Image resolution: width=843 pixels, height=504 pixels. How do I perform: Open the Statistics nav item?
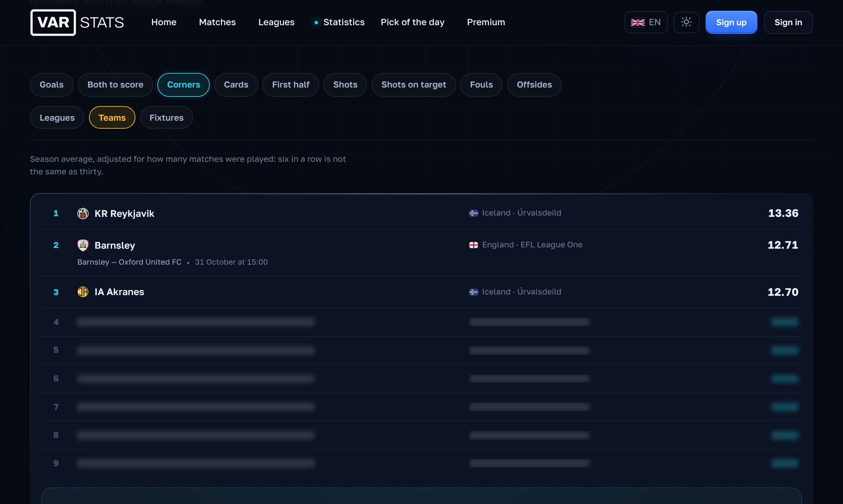coord(344,22)
